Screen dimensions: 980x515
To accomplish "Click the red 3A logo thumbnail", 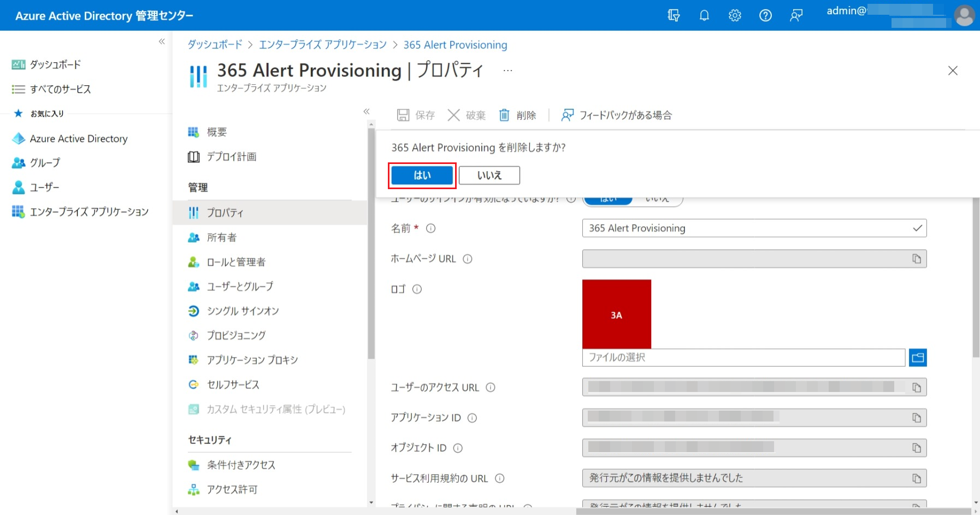I will point(616,314).
